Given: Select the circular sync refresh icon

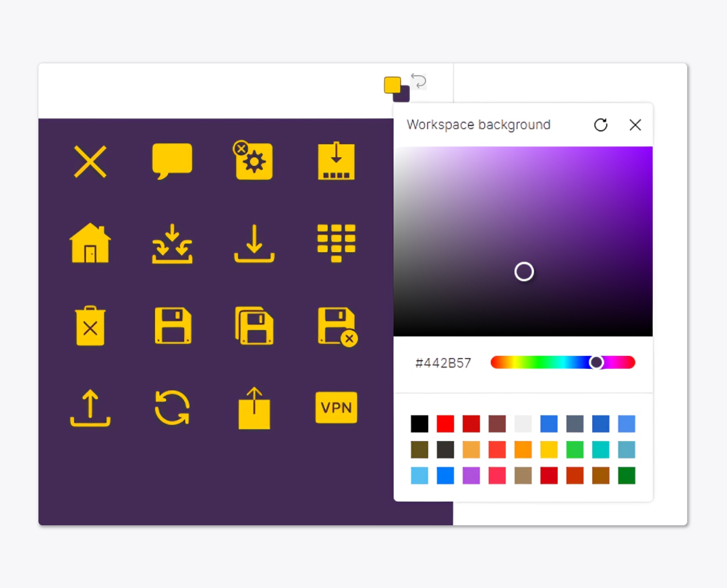Looking at the screenshot, I should [172, 407].
